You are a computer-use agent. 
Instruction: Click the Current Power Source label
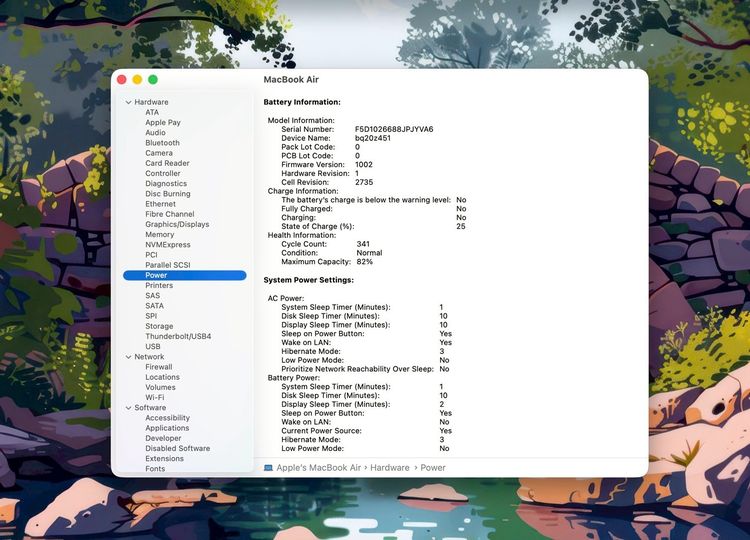[x=321, y=431]
